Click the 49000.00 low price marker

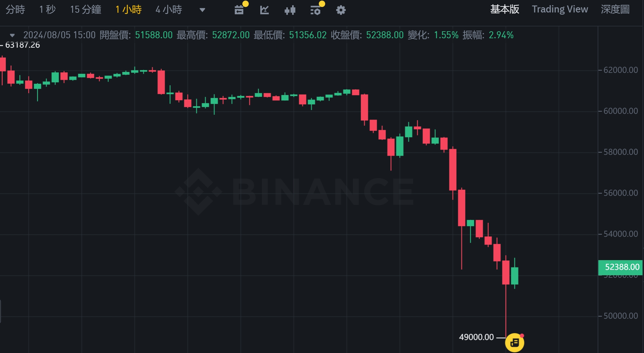476,337
